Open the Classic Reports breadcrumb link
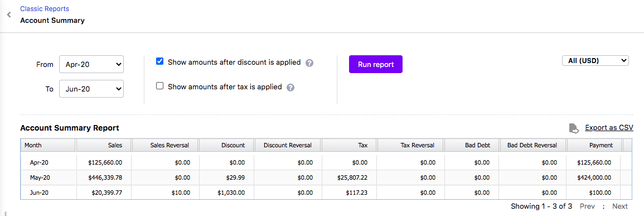The image size is (644, 216). pyautogui.click(x=45, y=8)
